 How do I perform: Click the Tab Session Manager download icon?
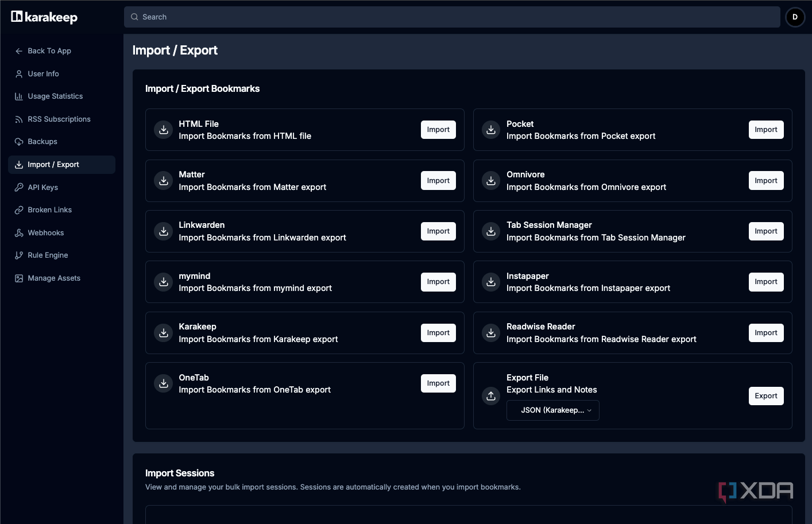(491, 231)
